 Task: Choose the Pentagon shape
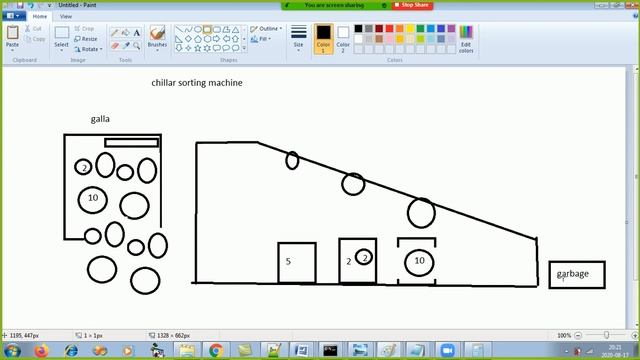198,39
